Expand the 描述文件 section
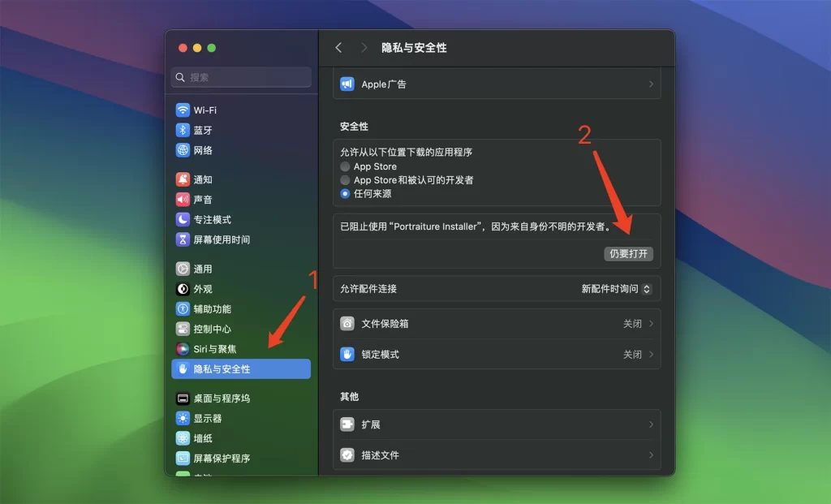This screenshot has height=504, width=831. pos(496,455)
